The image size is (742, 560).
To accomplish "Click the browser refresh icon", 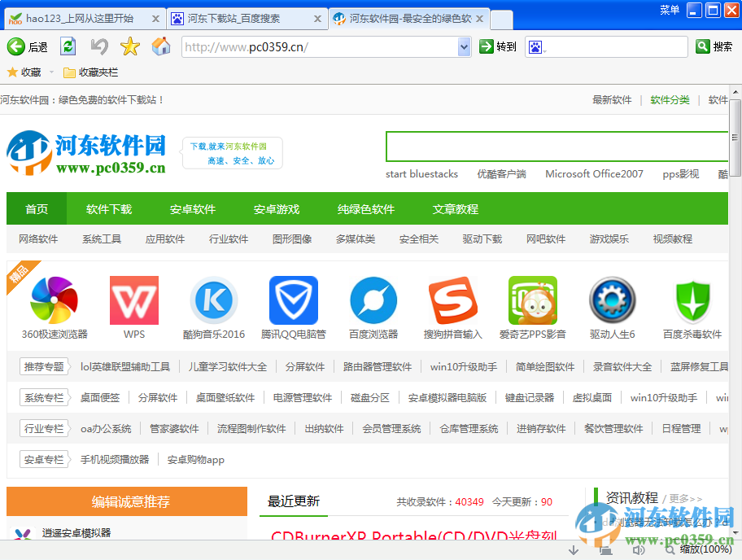I will 67,46.
